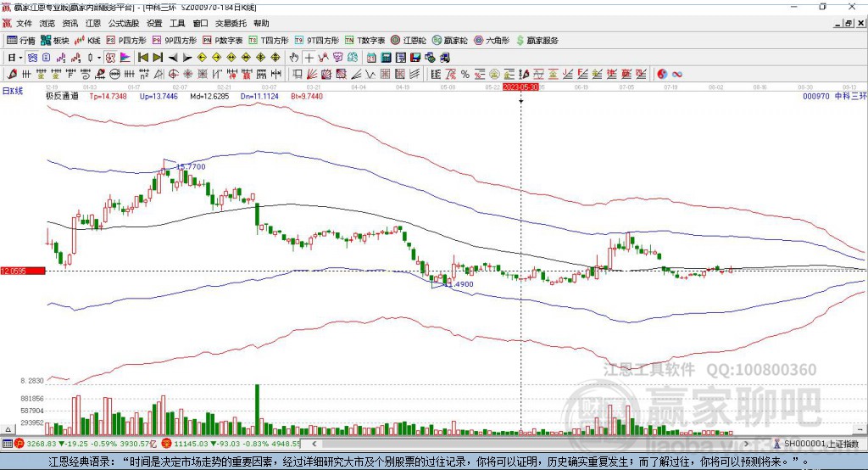This screenshot has width=868, height=470.
Task: Open the P四方形 tool
Action: tap(126, 41)
